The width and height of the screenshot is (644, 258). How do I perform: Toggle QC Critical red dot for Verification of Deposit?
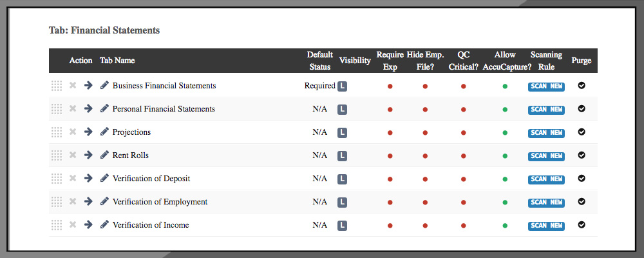463,179
